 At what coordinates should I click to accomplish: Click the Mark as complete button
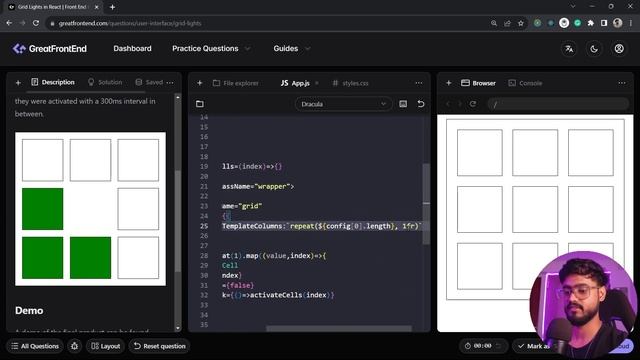(534, 346)
